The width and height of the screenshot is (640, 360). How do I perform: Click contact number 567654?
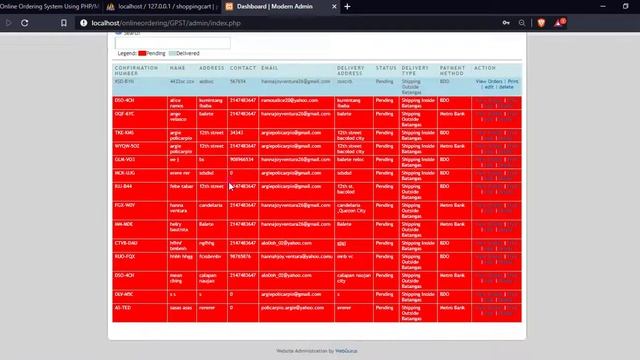coord(238,82)
